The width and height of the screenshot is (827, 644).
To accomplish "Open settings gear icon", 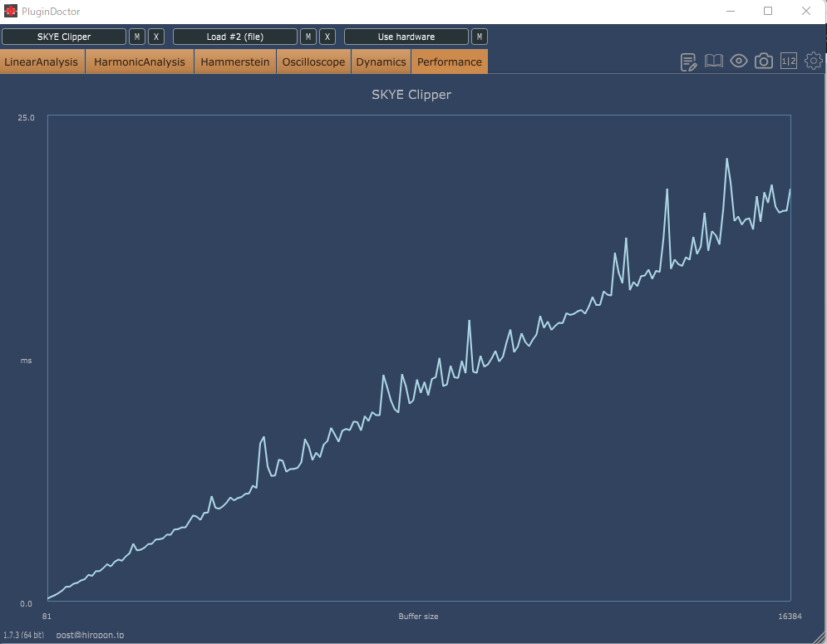I will 814,61.
